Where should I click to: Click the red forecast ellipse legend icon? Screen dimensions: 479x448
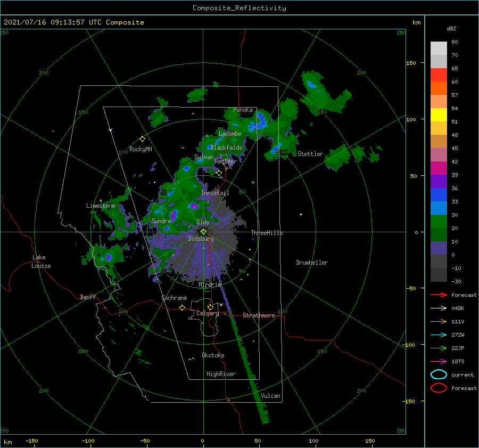click(x=439, y=388)
